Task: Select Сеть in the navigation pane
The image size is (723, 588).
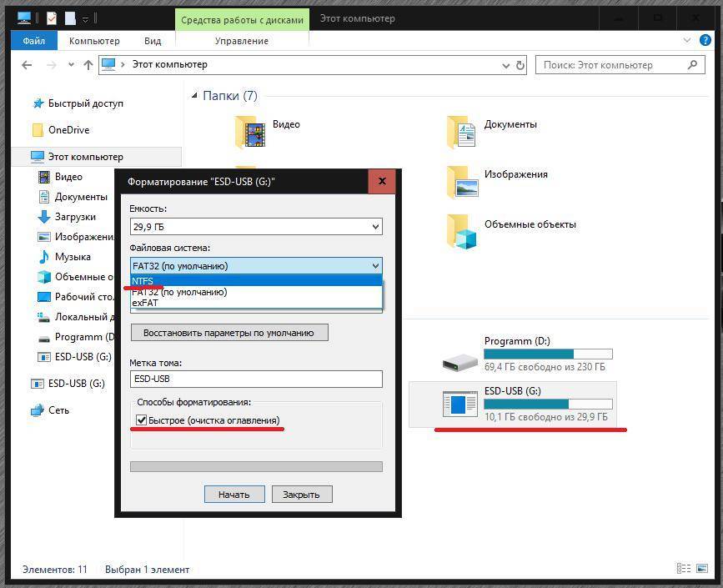Action: [58, 410]
